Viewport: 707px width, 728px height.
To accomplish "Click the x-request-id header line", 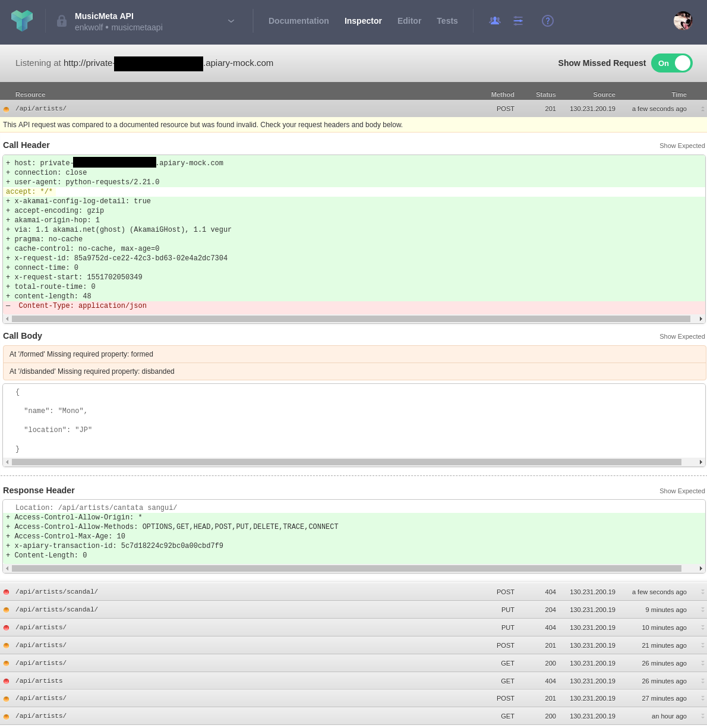I will [x=116, y=259].
